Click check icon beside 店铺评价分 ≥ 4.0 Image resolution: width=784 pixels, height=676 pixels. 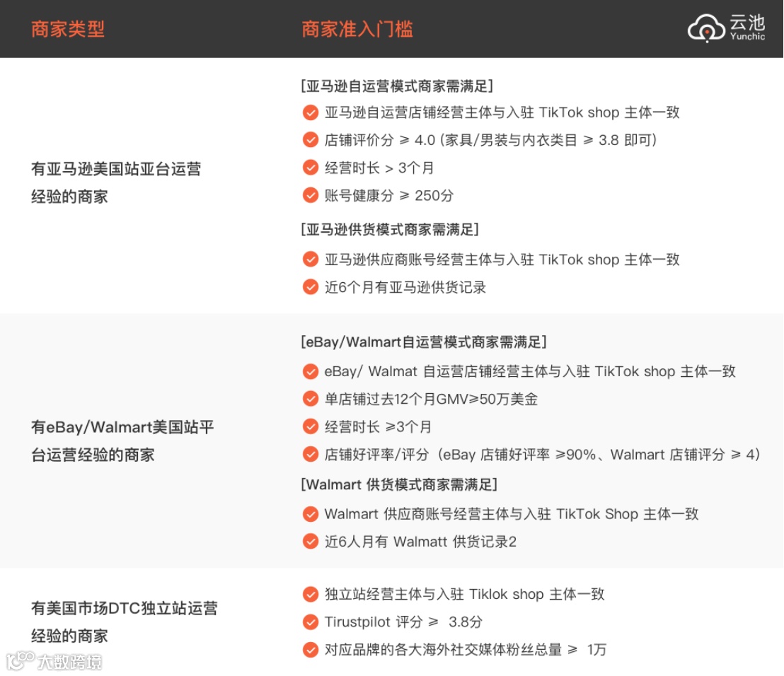[311, 140]
